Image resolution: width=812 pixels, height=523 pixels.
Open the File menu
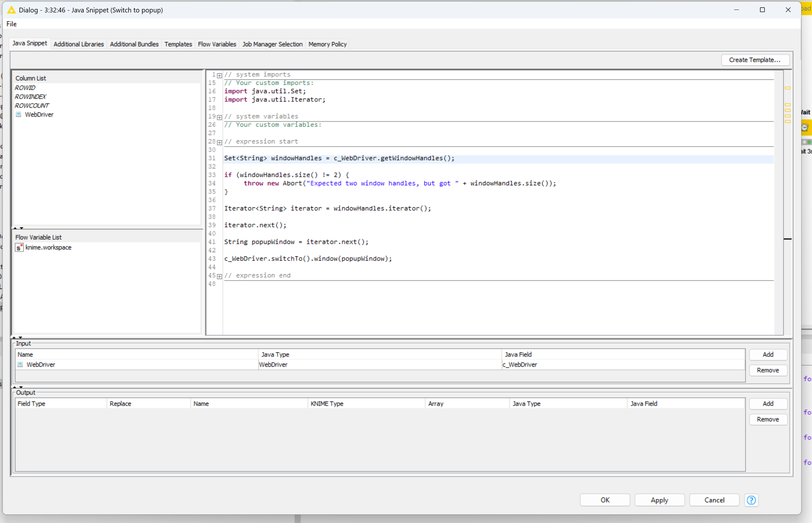click(11, 24)
